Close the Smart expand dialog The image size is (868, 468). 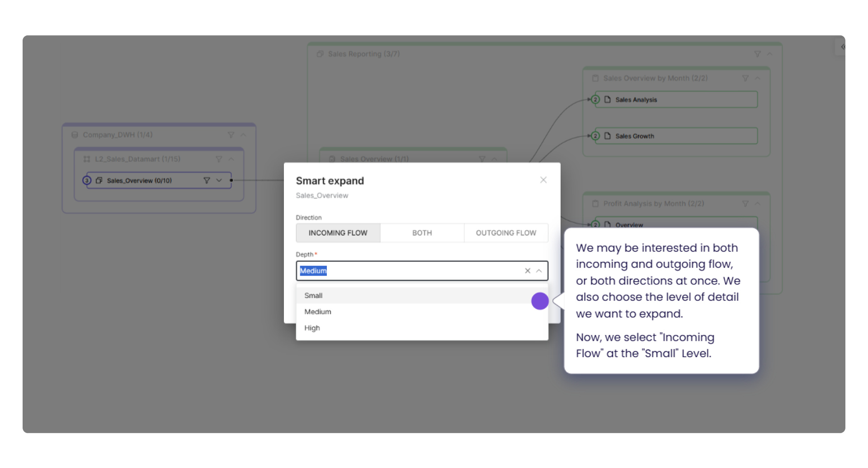click(x=543, y=180)
